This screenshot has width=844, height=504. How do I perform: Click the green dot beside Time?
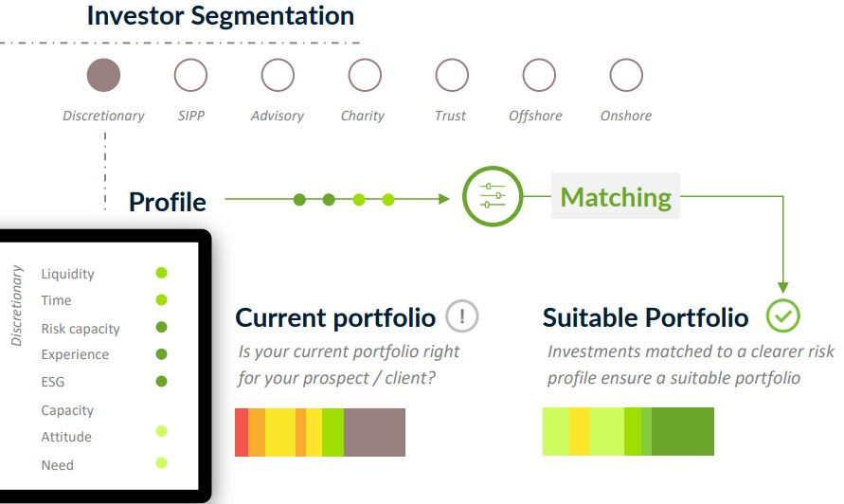[x=161, y=300]
